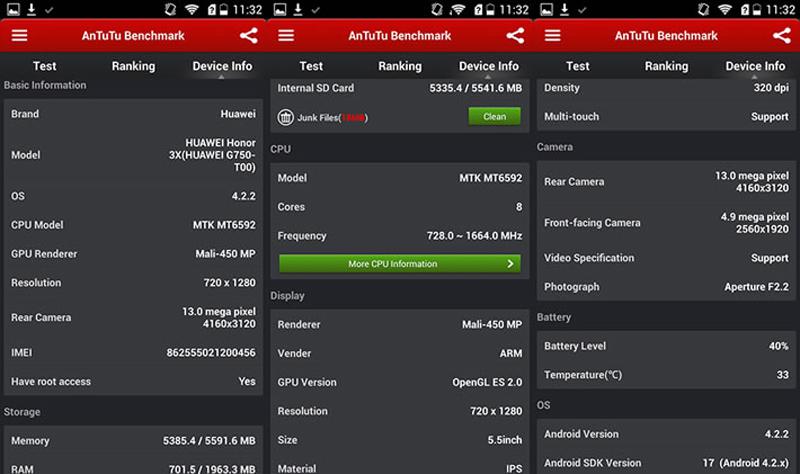Tap the Brand Huawei row

133,114
